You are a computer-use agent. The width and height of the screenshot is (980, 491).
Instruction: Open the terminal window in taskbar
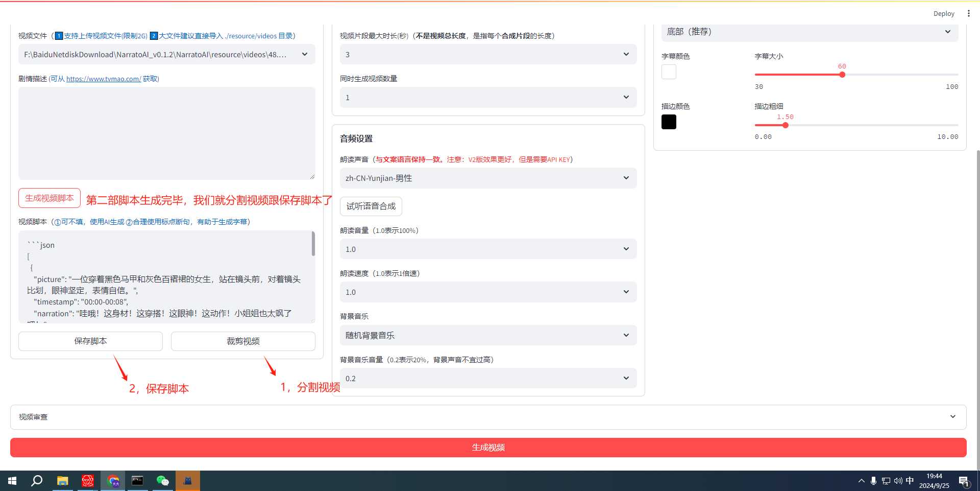point(138,481)
